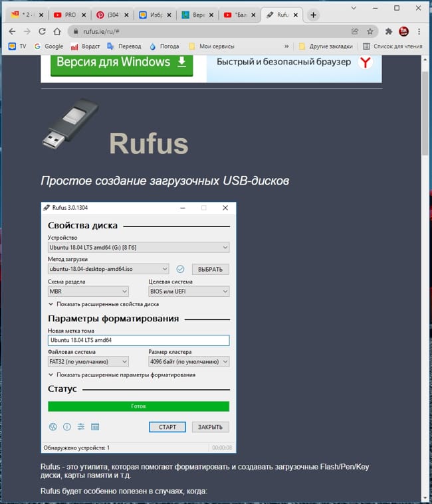Viewport: 432px width, 504px height.
Task: Open the extensions puzzle menu
Action: [x=389, y=31]
